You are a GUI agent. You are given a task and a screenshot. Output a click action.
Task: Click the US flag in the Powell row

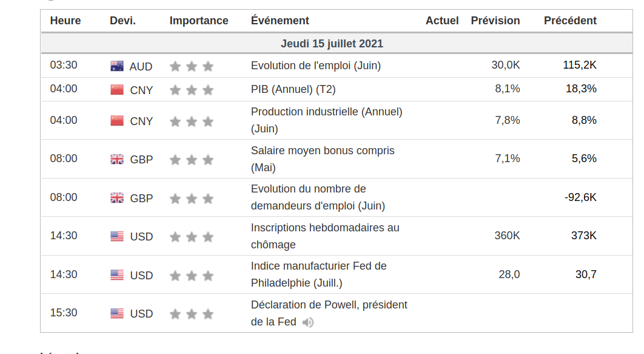coord(117,314)
